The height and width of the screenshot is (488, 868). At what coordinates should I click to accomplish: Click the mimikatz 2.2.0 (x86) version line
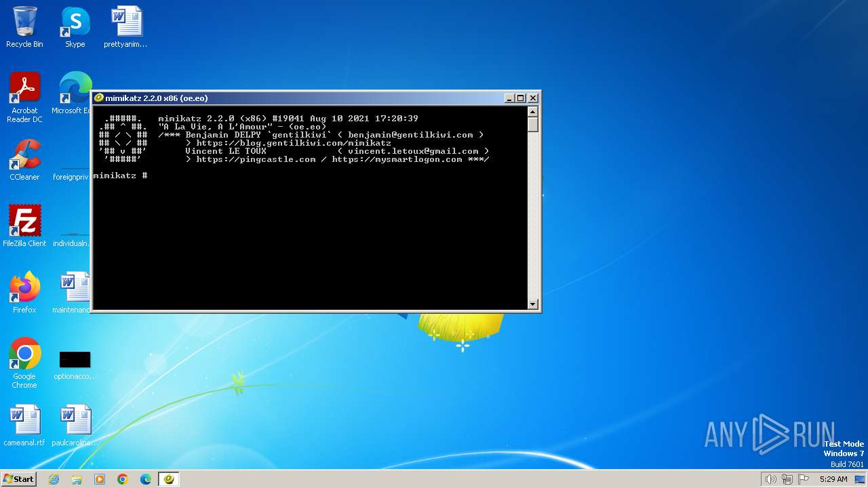click(x=288, y=119)
